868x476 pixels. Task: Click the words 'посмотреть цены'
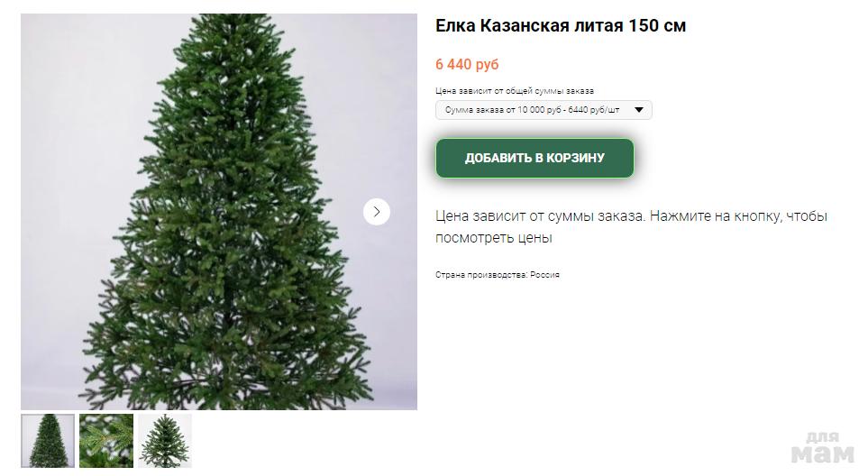click(494, 238)
